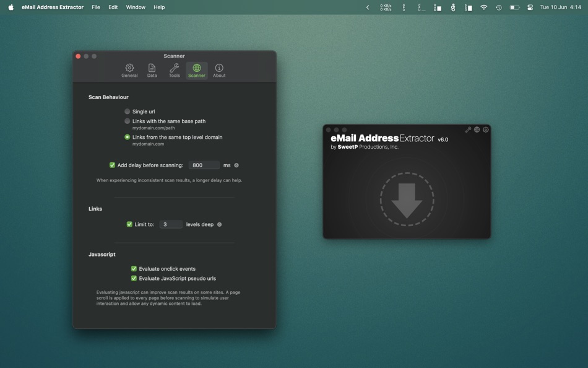588x368 pixels.
Task: Click the download arrow drop zone
Action: [x=407, y=199]
